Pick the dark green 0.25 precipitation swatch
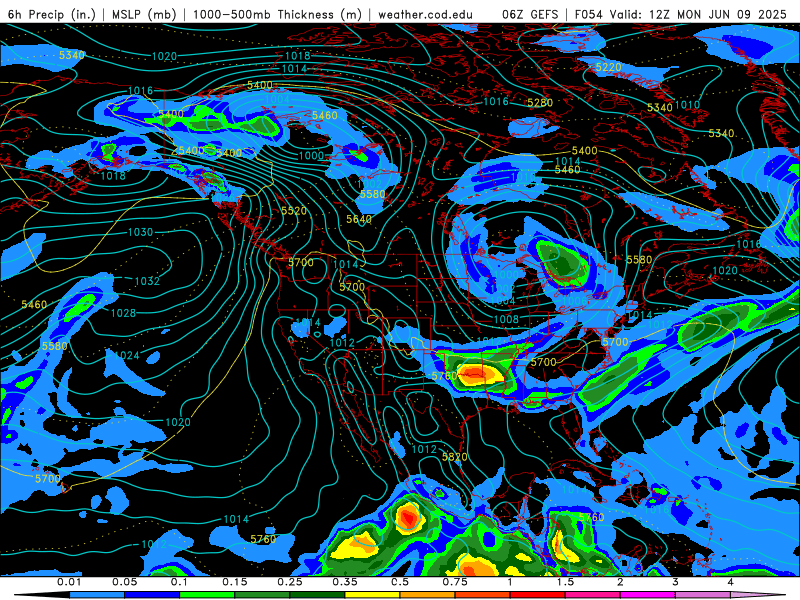 (317, 595)
